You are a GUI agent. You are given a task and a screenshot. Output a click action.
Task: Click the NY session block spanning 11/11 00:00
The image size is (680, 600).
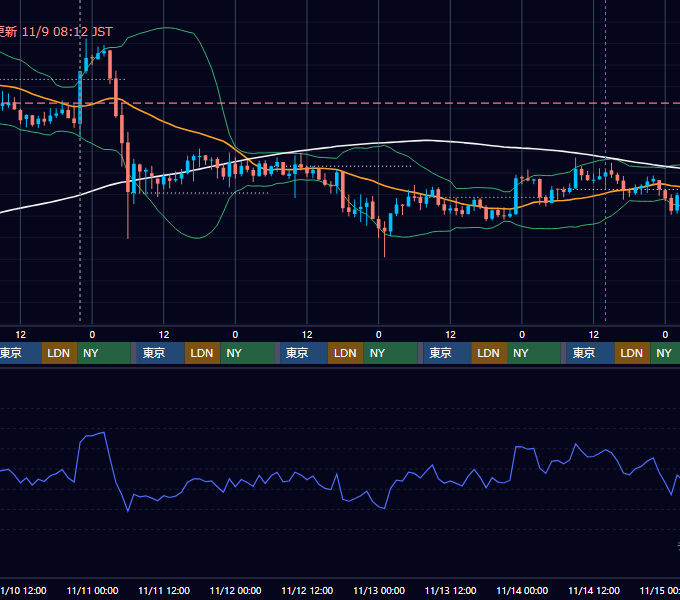click(104, 353)
